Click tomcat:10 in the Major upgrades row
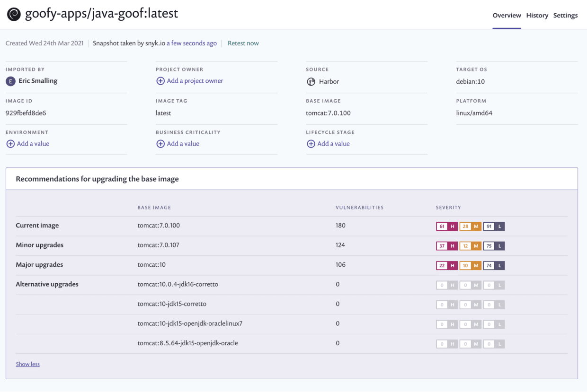Screen dimensions: 587x392 pos(151,265)
